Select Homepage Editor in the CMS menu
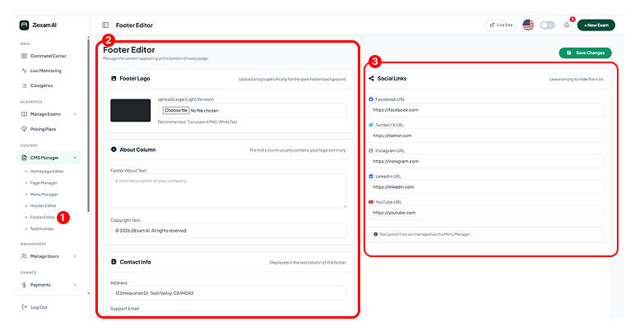The image size is (644, 331). coord(47,171)
